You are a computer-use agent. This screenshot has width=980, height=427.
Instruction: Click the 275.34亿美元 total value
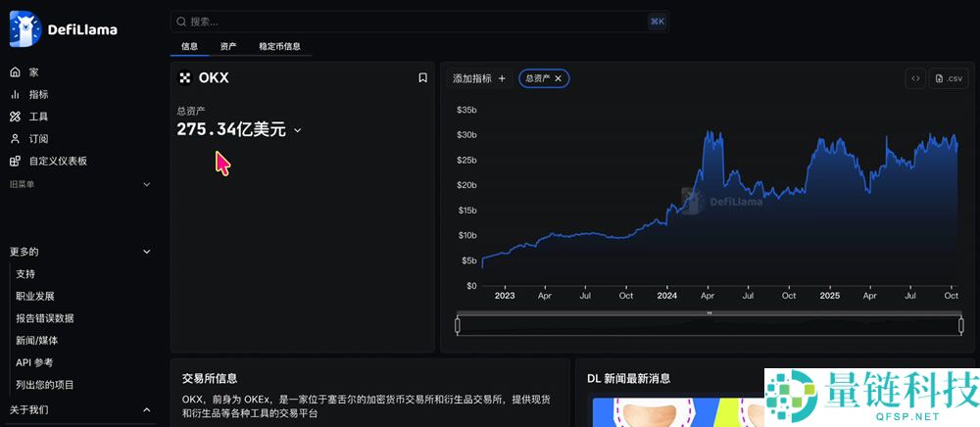tap(231, 130)
